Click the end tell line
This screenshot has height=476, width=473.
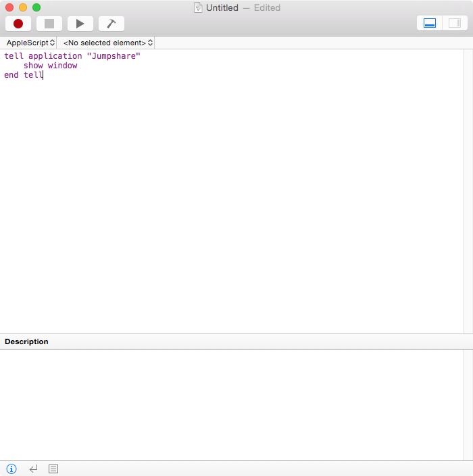[24, 75]
